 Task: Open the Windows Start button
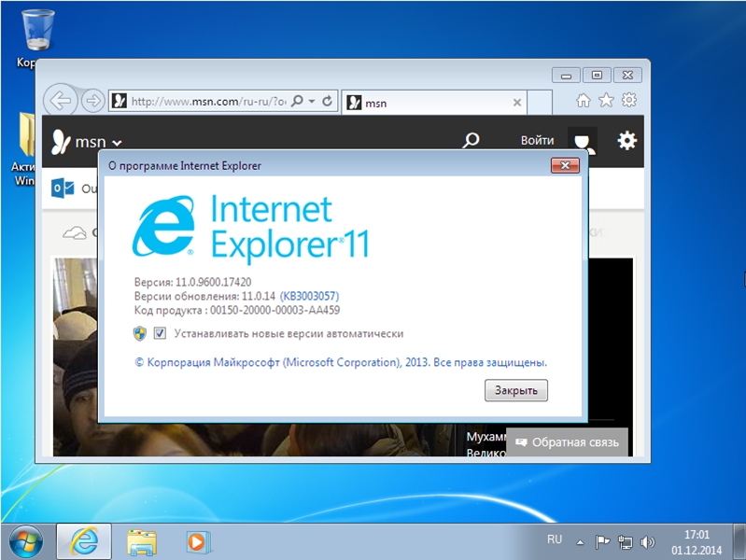coord(26,541)
